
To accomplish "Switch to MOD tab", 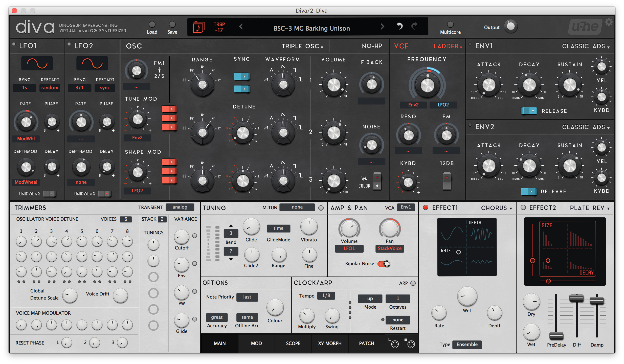I will [256, 343].
